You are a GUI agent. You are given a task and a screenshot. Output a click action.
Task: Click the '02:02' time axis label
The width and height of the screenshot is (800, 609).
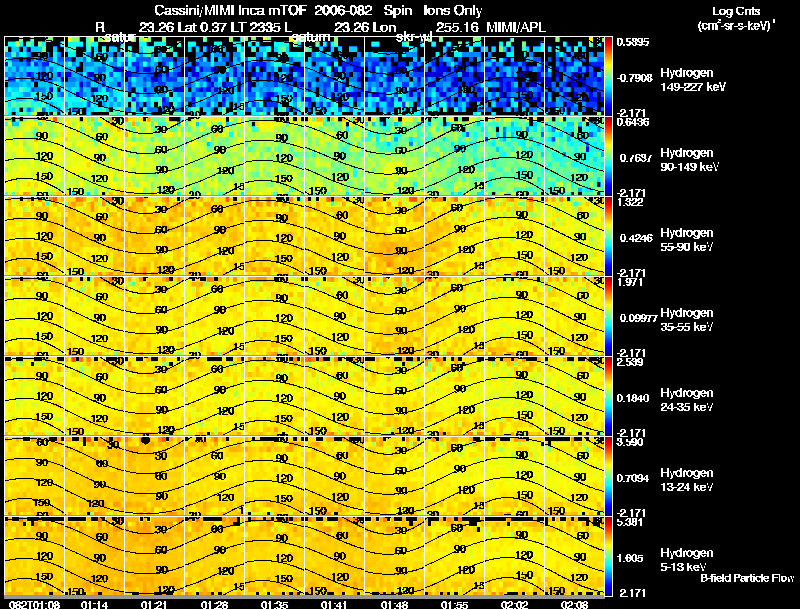[515, 604]
